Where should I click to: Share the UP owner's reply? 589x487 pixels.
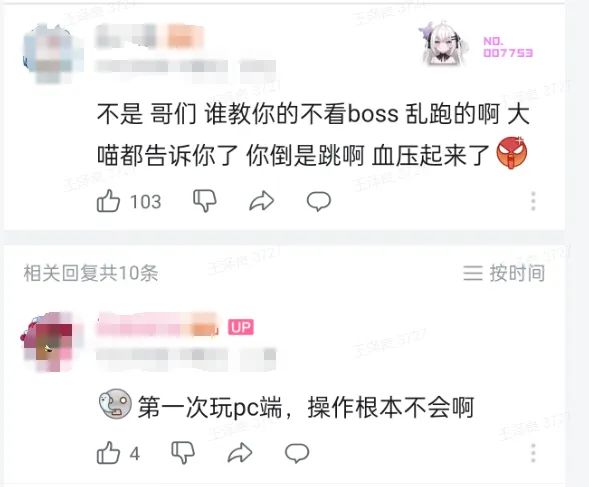coord(240,453)
